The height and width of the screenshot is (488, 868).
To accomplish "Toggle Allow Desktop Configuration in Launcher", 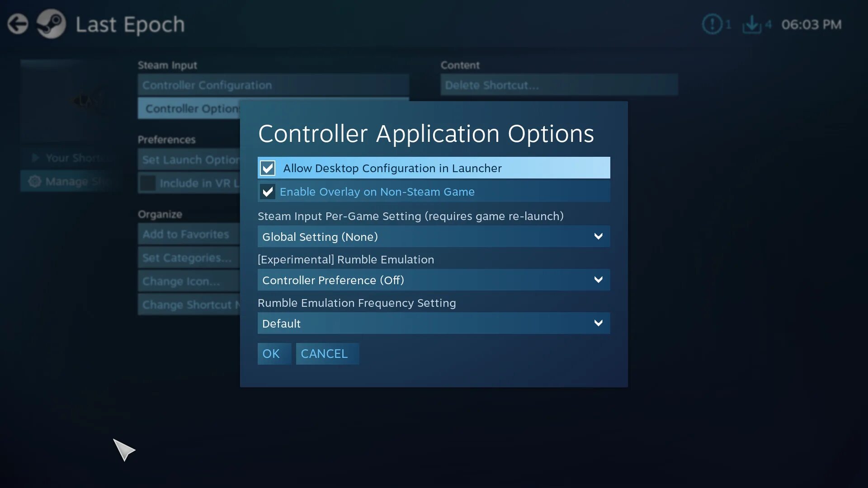I will click(267, 168).
